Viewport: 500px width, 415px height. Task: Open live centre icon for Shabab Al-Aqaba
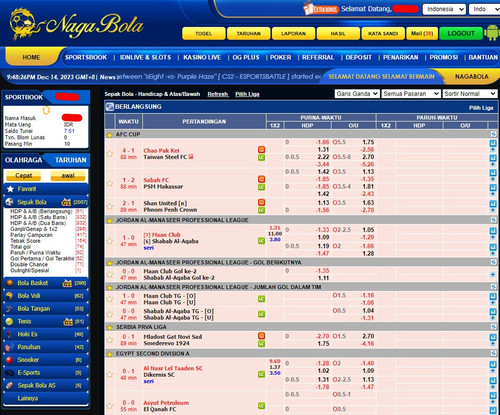tap(261, 241)
